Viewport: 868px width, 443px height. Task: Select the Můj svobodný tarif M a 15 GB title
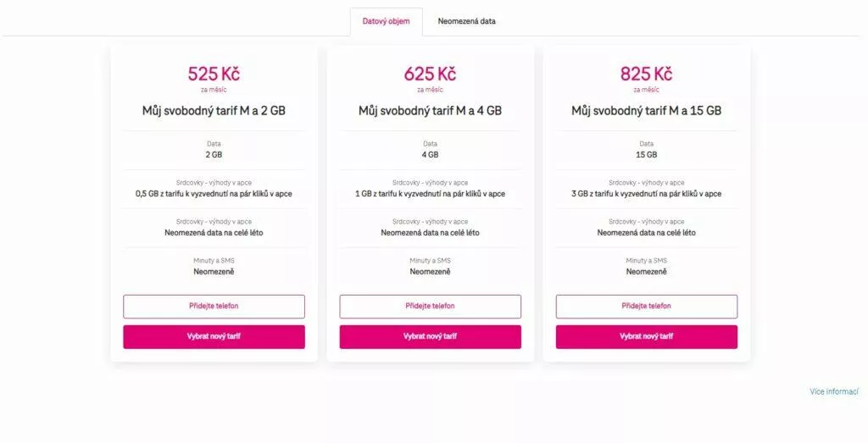tap(646, 110)
